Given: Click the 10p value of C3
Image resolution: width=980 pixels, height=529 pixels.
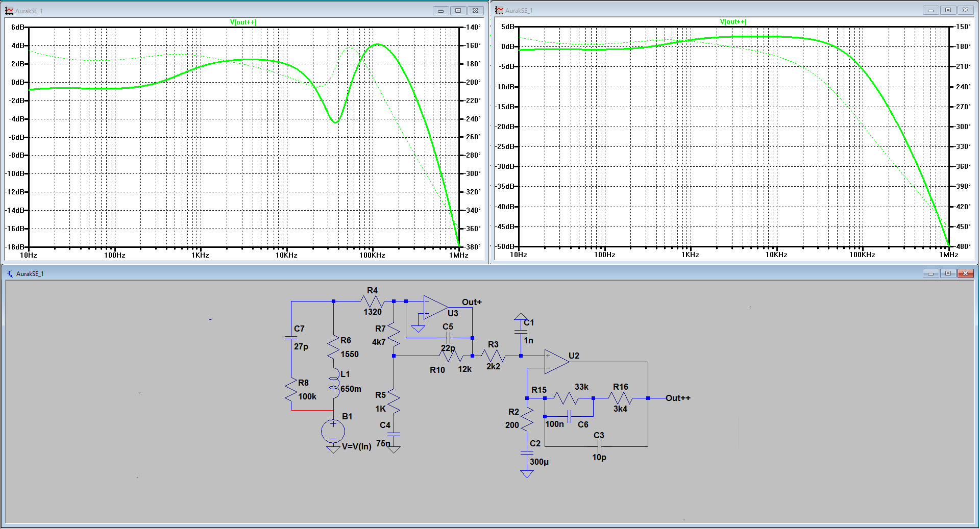Looking at the screenshot, I should point(599,457).
